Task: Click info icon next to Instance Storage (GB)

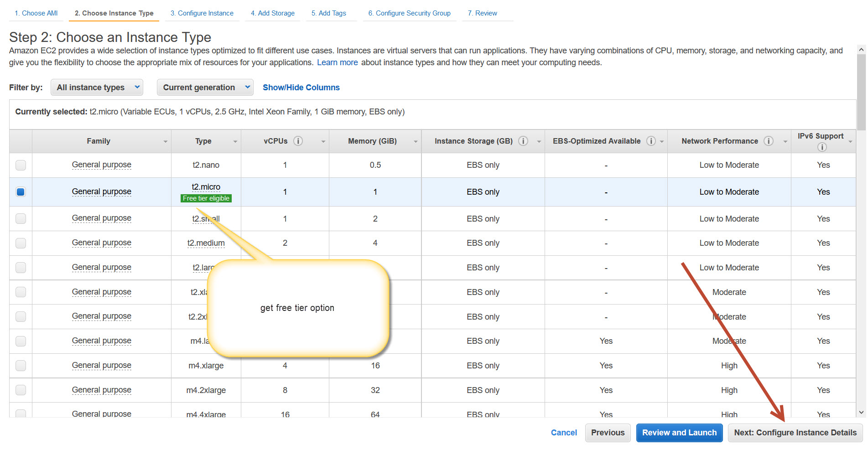Action: (523, 141)
